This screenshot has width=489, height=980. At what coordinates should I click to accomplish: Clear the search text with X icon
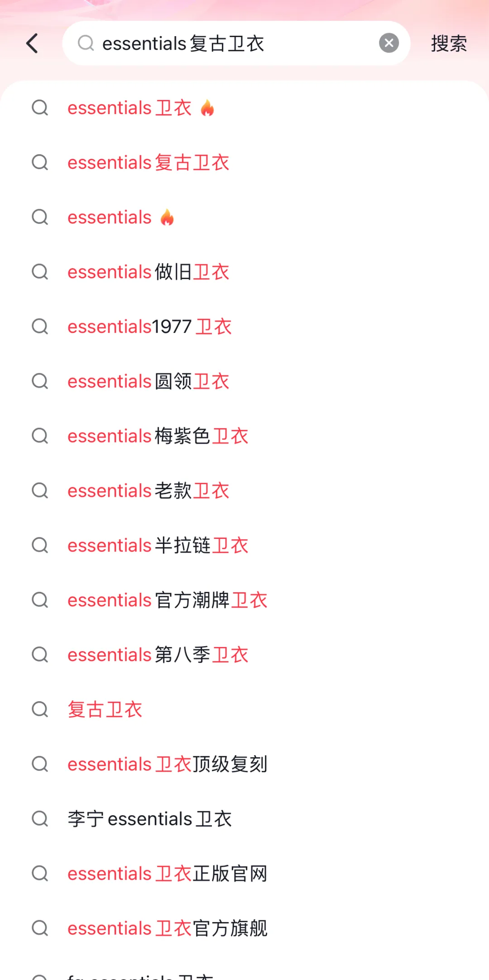(389, 43)
